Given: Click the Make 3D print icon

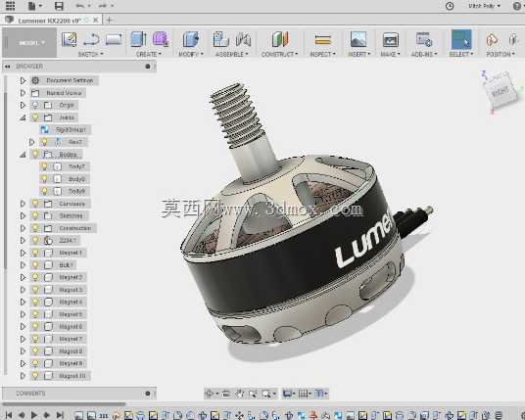Looking at the screenshot, I should click(x=391, y=39).
